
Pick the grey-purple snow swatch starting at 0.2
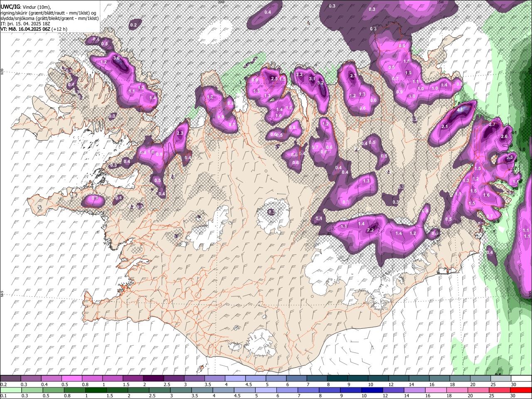10,379
